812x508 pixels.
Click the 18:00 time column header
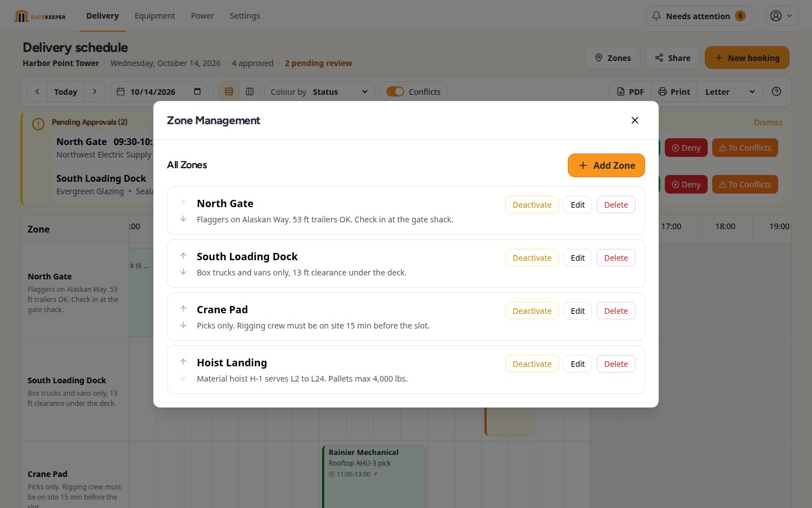pyautogui.click(x=725, y=226)
